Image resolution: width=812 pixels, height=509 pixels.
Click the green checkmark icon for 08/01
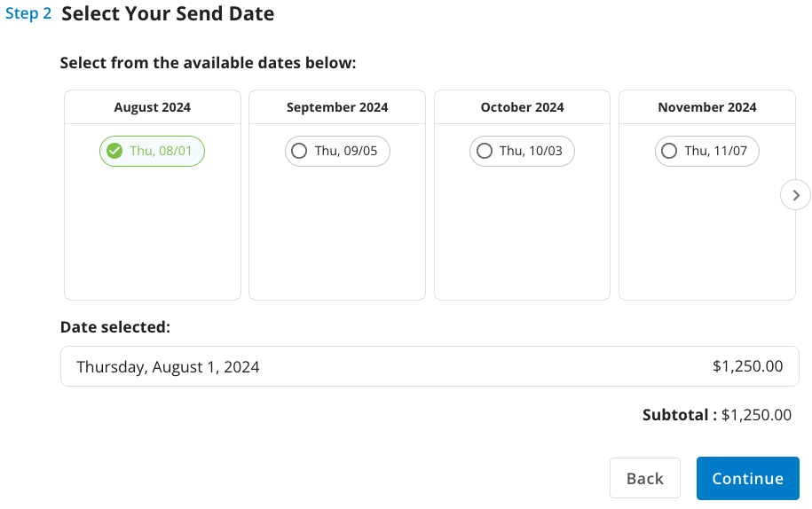pos(114,151)
